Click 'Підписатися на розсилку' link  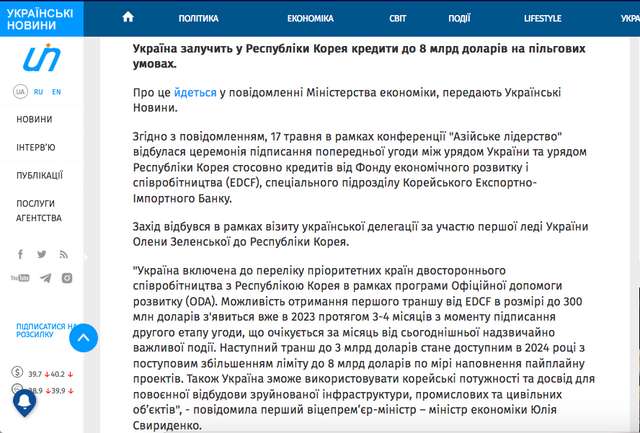tap(42, 331)
